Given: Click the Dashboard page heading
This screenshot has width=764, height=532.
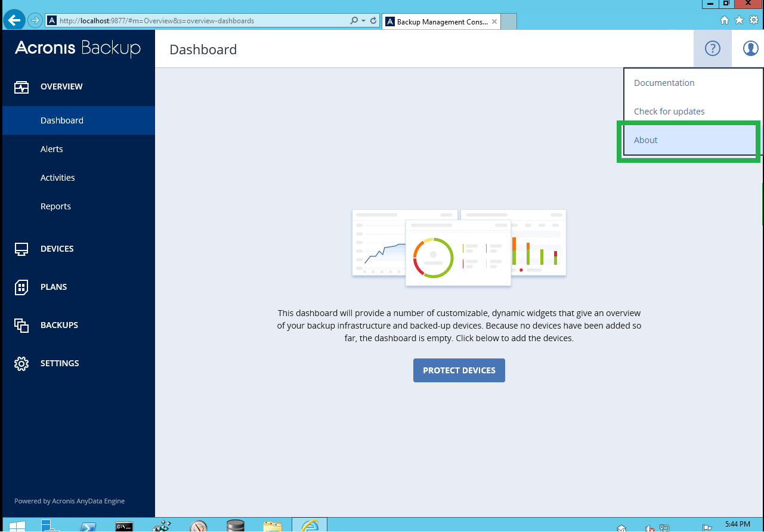Looking at the screenshot, I should pos(203,50).
